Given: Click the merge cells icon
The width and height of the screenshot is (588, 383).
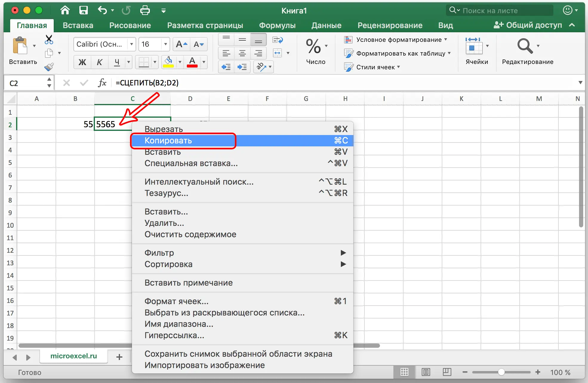Looking at the screenshot, I should (x=278, y=53).
